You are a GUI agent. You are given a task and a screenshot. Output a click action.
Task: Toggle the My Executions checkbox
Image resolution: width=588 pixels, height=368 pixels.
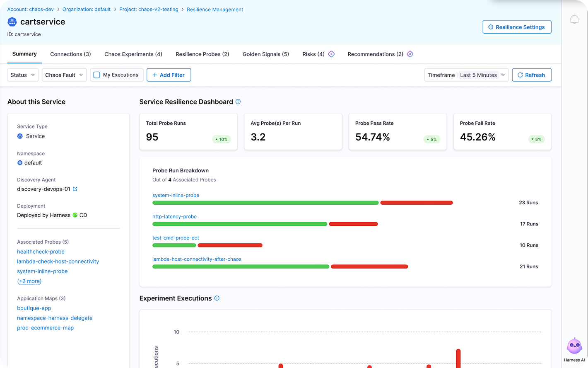(97, 75)
